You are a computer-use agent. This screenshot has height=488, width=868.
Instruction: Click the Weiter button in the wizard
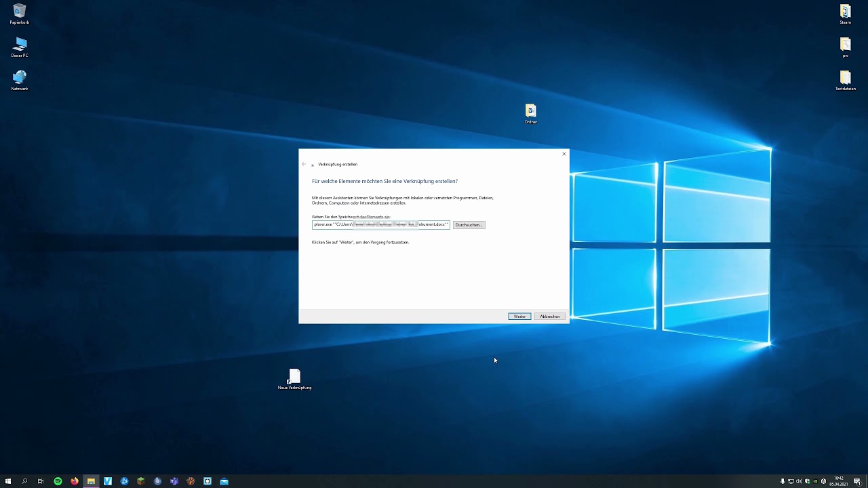point(519,317)
